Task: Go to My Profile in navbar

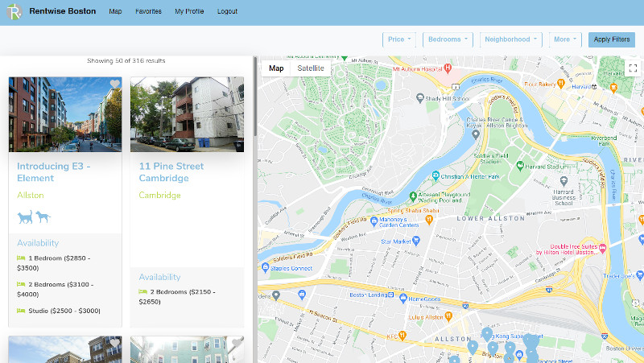Action: pyautogui.click(x=189, y=12)
